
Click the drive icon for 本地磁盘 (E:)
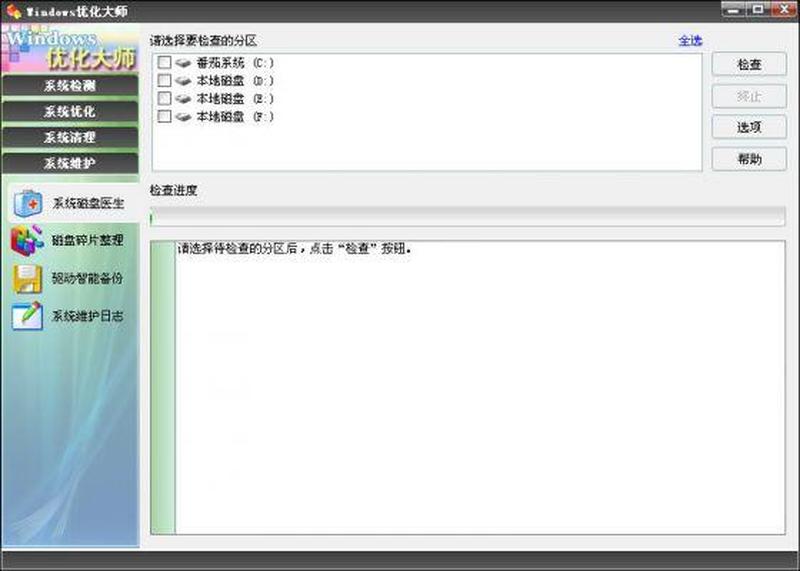point(183,99)
